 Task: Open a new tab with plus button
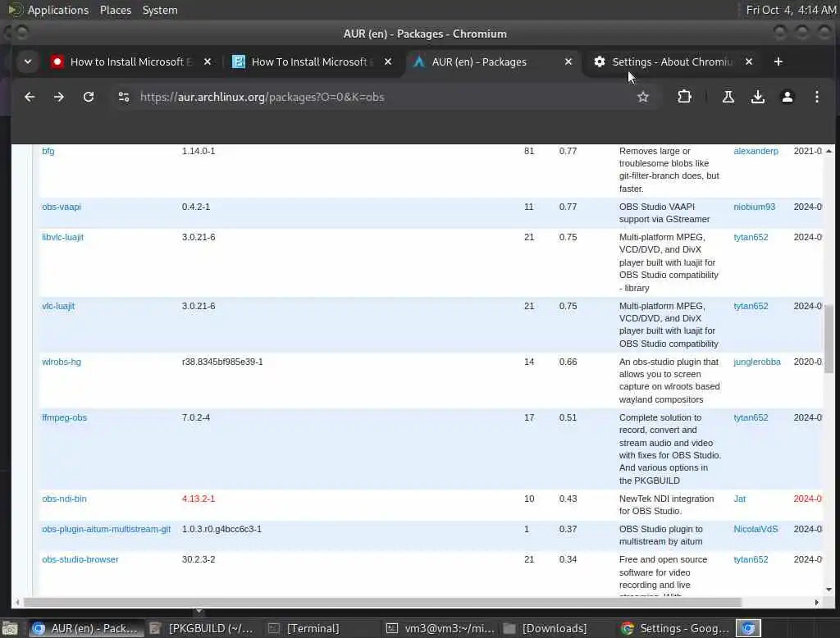coord(778,62)
